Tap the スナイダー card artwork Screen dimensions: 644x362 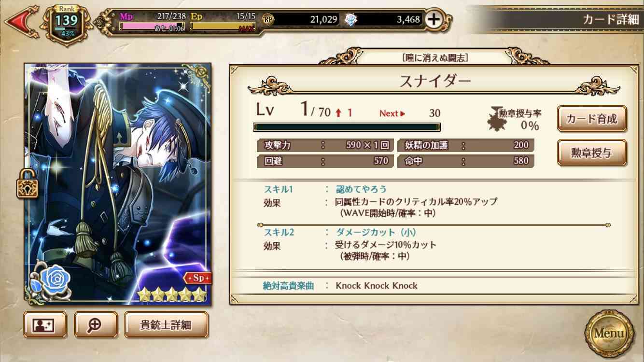118,183
